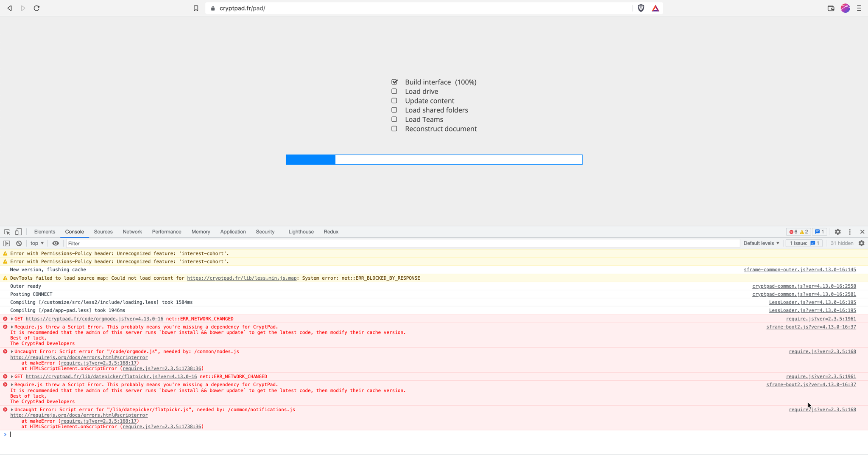Switch to the Network tab
Image resolution: width=868 pixels, height=455 pixels.
(132, 232)
